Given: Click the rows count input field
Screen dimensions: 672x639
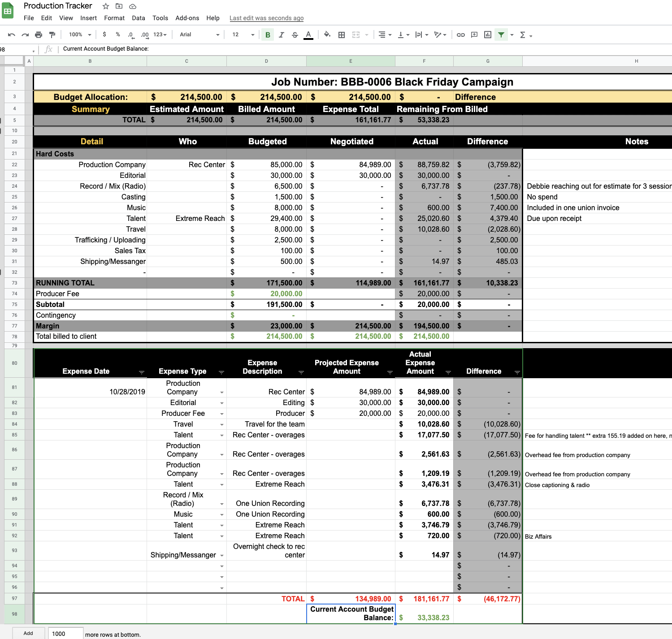Looking at the screenshot, I should pyautogui.click(x=65, y=633).
